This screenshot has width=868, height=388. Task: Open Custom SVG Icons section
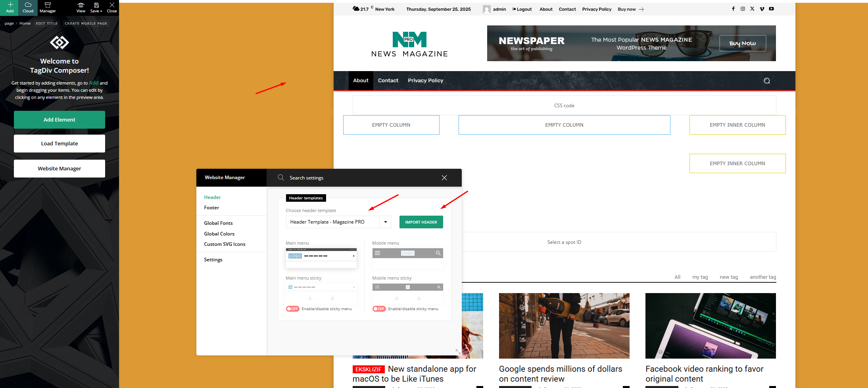tap(225, 244)
